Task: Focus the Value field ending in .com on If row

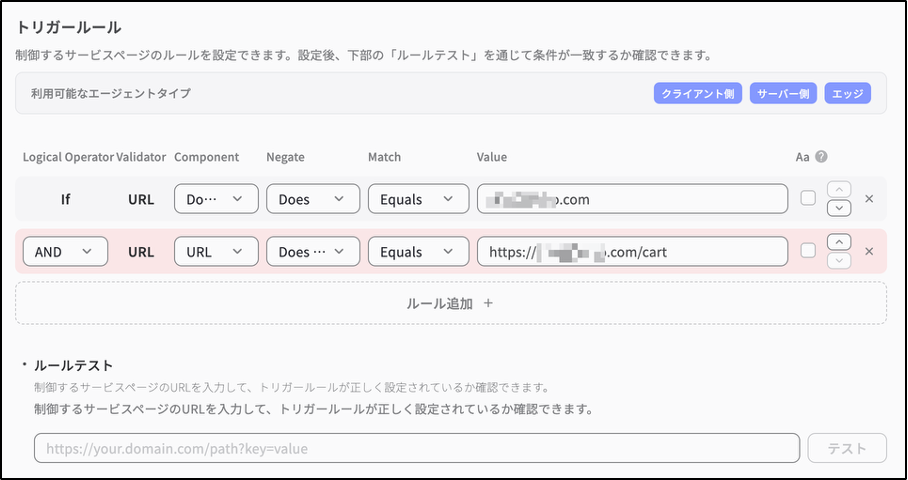Action: pyautogui.click(x=632, y=199)
